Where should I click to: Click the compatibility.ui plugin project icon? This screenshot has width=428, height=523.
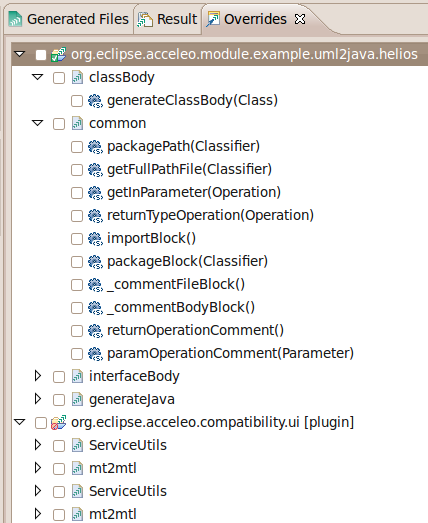click(58, 423)
